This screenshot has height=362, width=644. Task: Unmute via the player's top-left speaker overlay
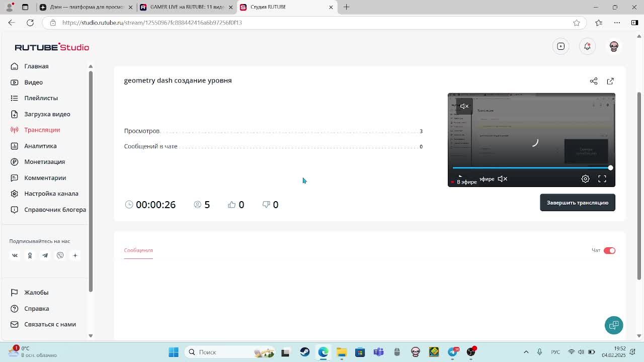coord(464,106)
